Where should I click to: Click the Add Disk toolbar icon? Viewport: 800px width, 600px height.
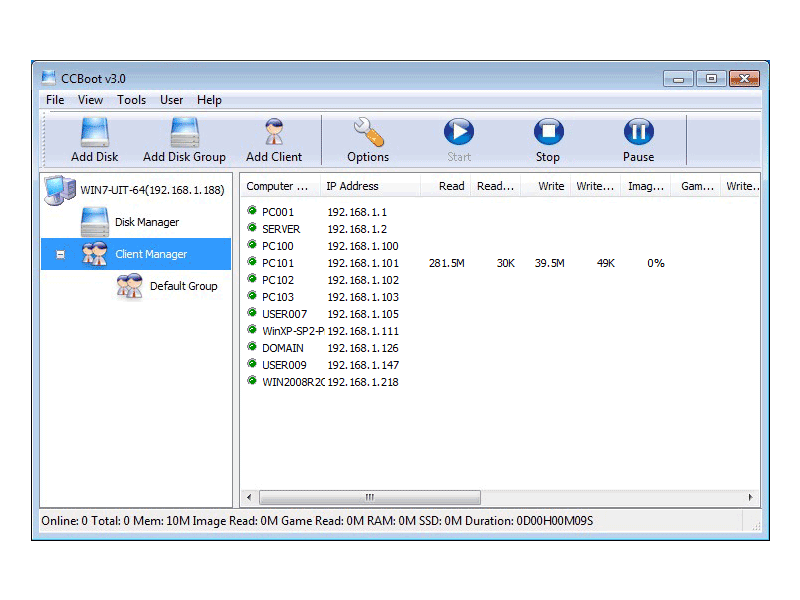94,132
